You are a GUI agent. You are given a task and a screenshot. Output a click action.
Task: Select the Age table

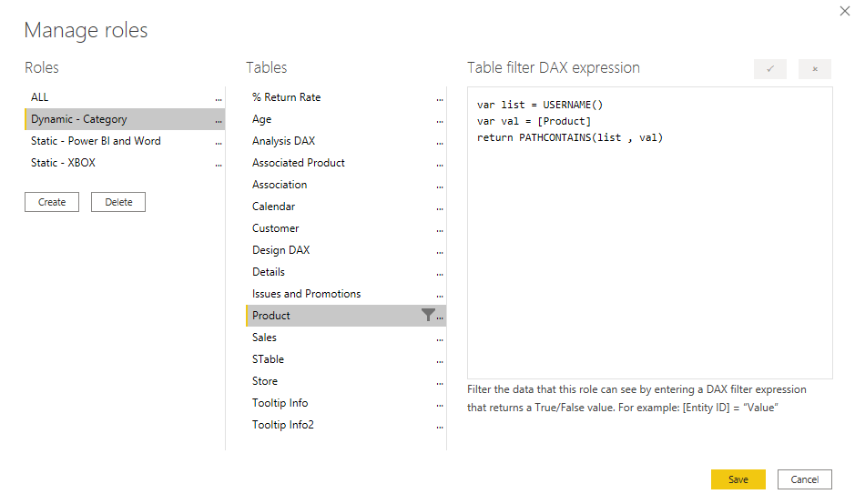tap(346, 119)
